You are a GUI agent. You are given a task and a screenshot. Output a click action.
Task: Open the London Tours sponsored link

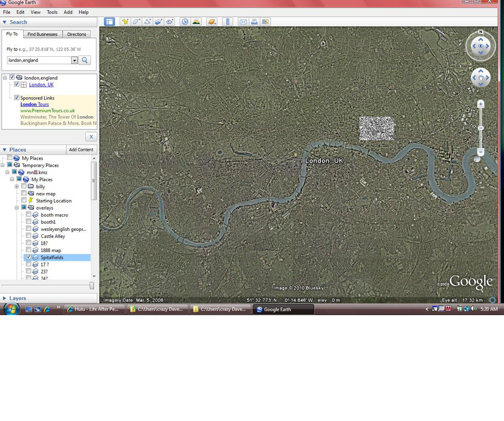coord(34,104)
